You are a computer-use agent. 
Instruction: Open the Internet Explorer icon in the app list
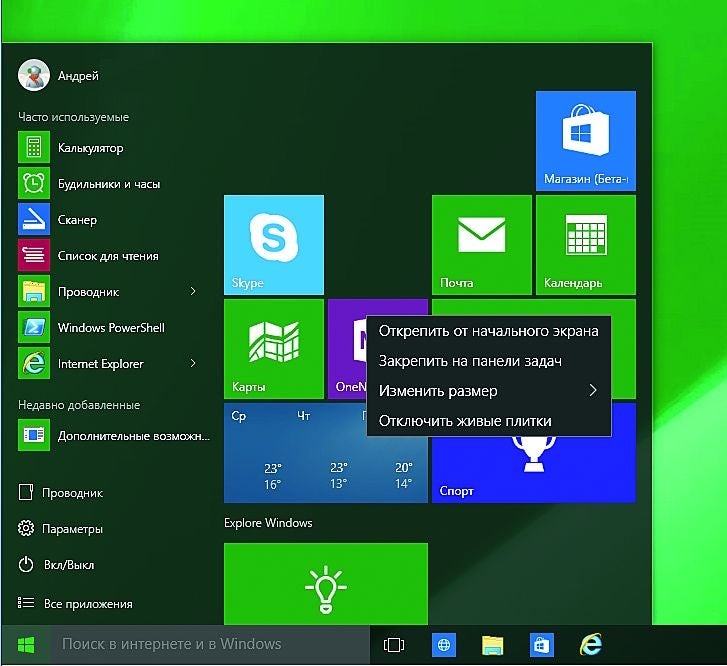(34, 363)
